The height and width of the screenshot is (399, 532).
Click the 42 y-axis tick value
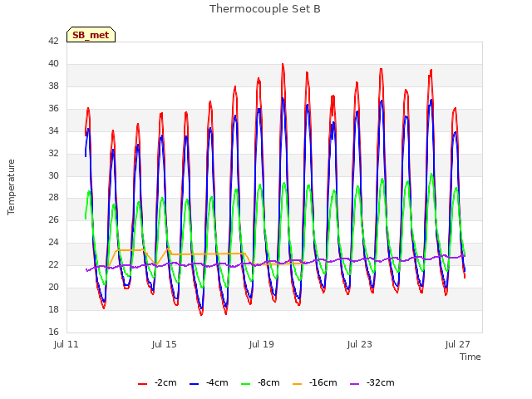(53, 41)
